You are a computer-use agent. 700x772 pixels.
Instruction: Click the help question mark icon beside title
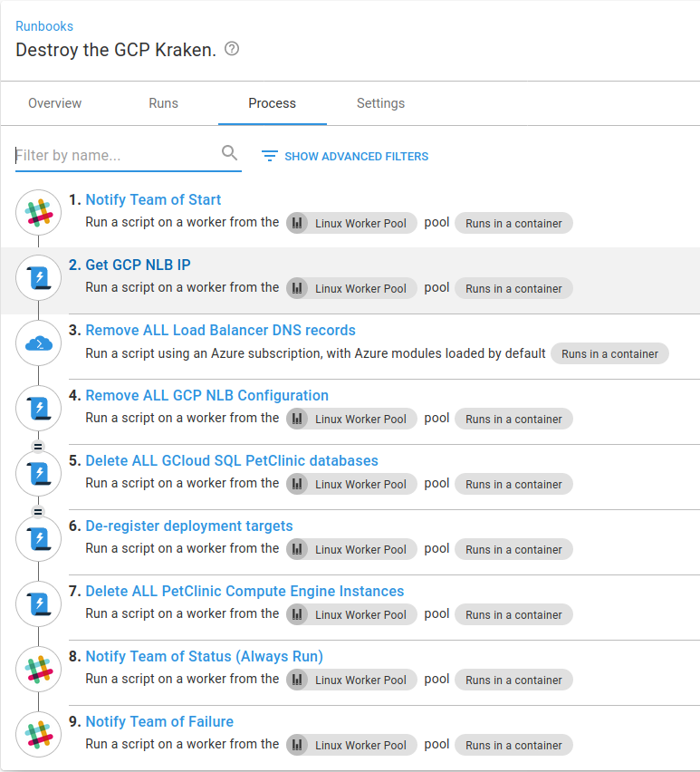232,49
